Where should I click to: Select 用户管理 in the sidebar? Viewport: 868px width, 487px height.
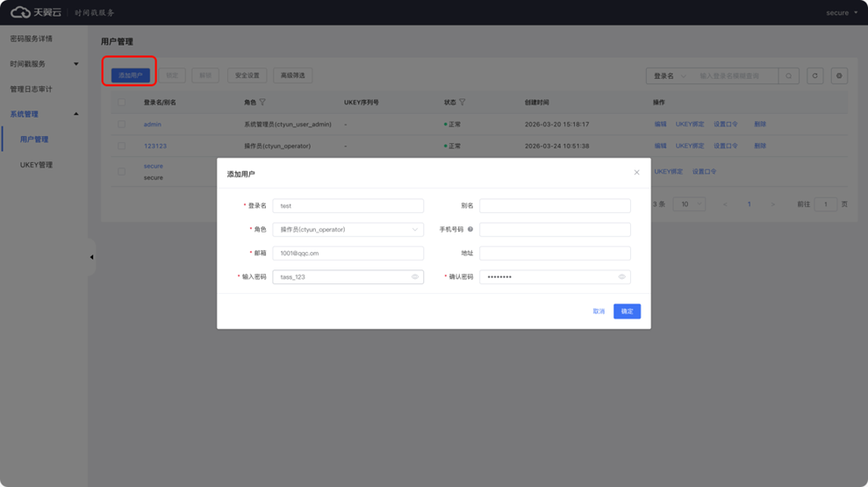(x=34, y=140)
